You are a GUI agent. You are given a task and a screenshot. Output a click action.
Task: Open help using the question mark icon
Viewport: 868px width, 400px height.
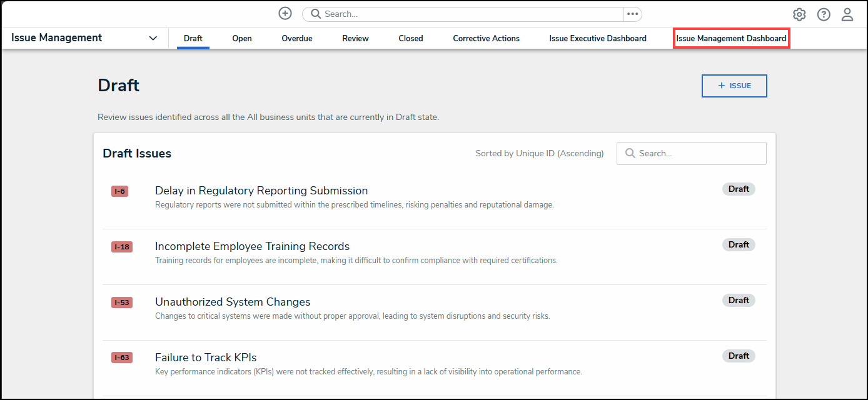[x=823, y=14]
